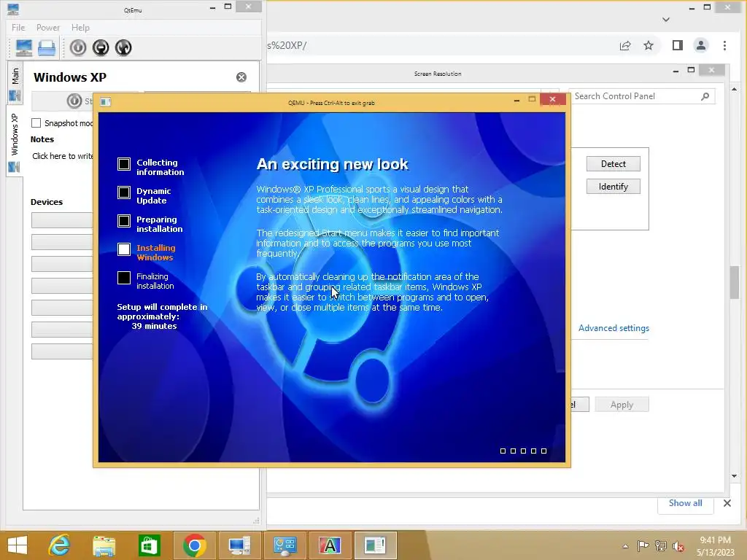Open the Help menu in QtEmu
This screenshot has height=560, width=747.
[x=80, y=28]
